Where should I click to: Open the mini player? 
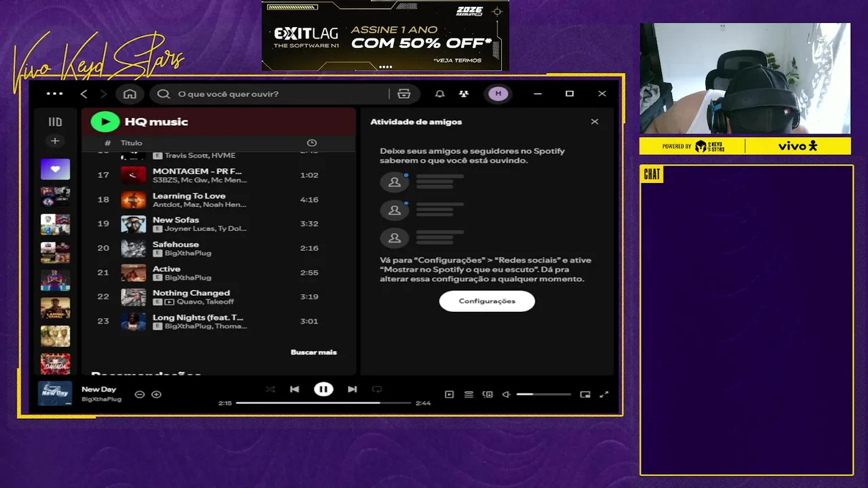(x=585, y=394)
